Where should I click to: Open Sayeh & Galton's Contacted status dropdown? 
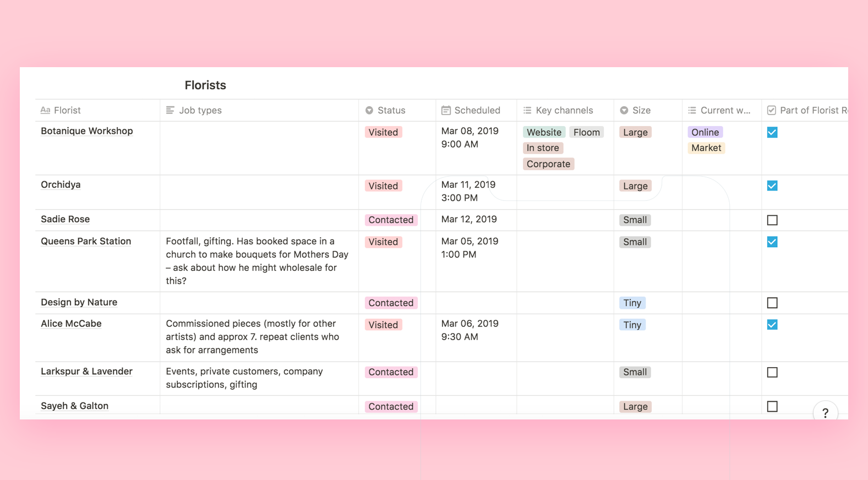[391, 407]
